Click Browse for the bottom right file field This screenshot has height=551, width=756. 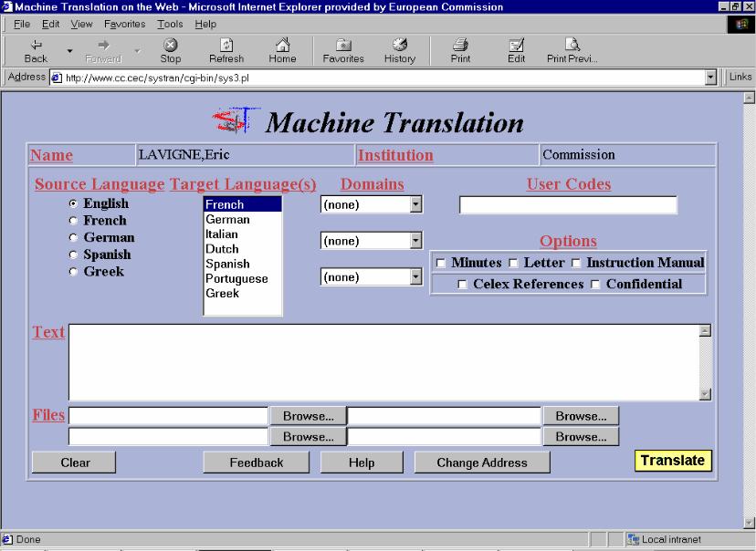(581, 436)
